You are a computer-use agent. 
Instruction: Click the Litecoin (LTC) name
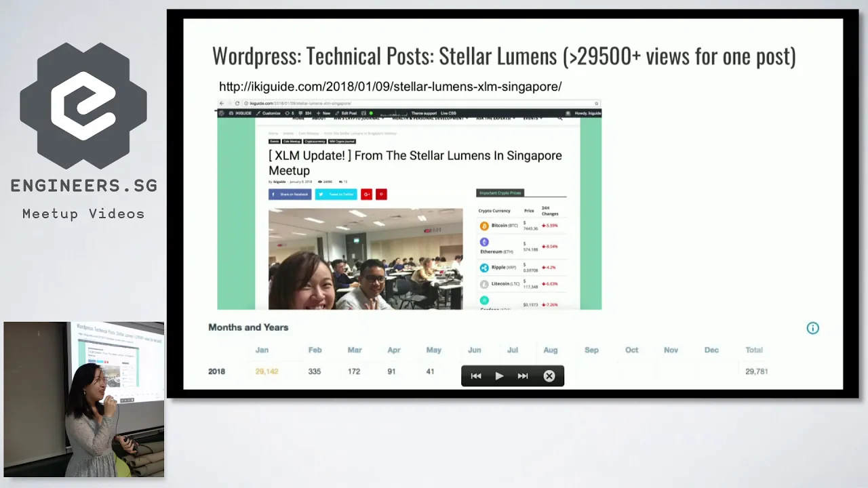click(505, 284)
